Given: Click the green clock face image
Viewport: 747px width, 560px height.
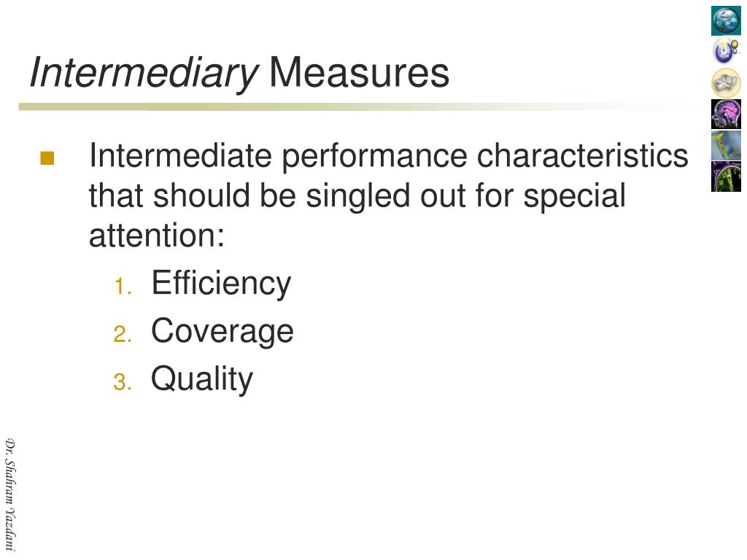Looking at the screenshot, I should click(726, 176).
